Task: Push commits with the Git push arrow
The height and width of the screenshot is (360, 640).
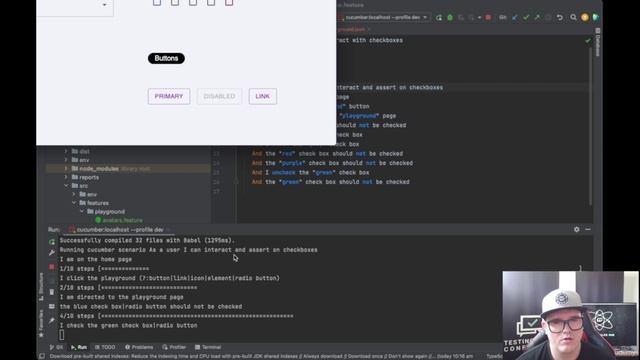Action: tap(537, 18)
